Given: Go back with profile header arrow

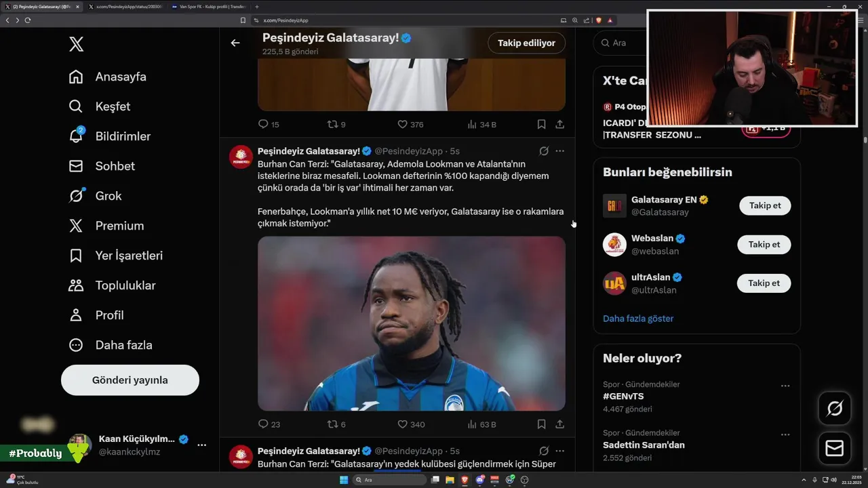Looking at the screenshot, I should pyautogui.click(x=235, y=43).
